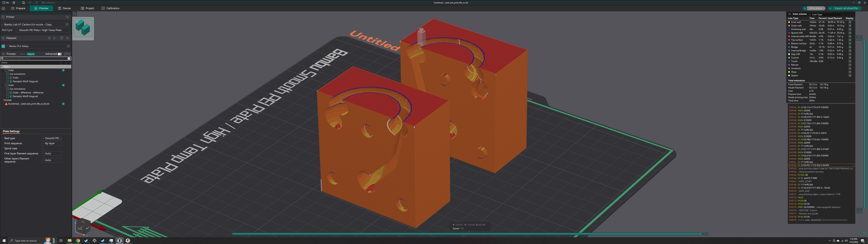
Task: Open the Bed type dropdown under Printer
Action: click(43, 30)
